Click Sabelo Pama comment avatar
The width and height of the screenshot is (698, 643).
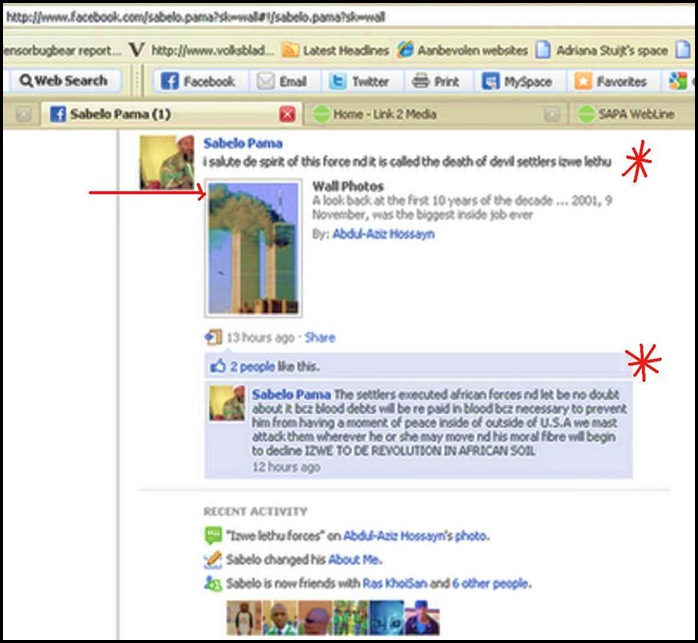[x=227, y=403]
